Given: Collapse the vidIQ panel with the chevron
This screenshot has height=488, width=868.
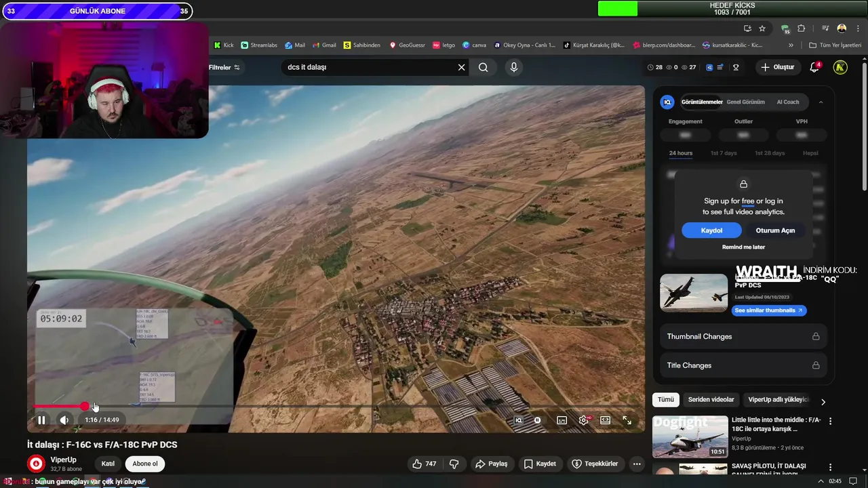Looking at the screenshot, I should tap(821, 102).
